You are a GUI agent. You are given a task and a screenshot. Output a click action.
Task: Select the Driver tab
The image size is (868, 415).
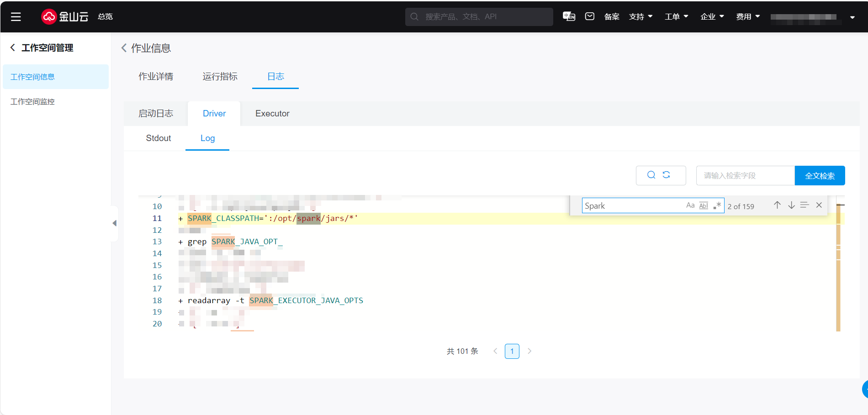(214, 113)
